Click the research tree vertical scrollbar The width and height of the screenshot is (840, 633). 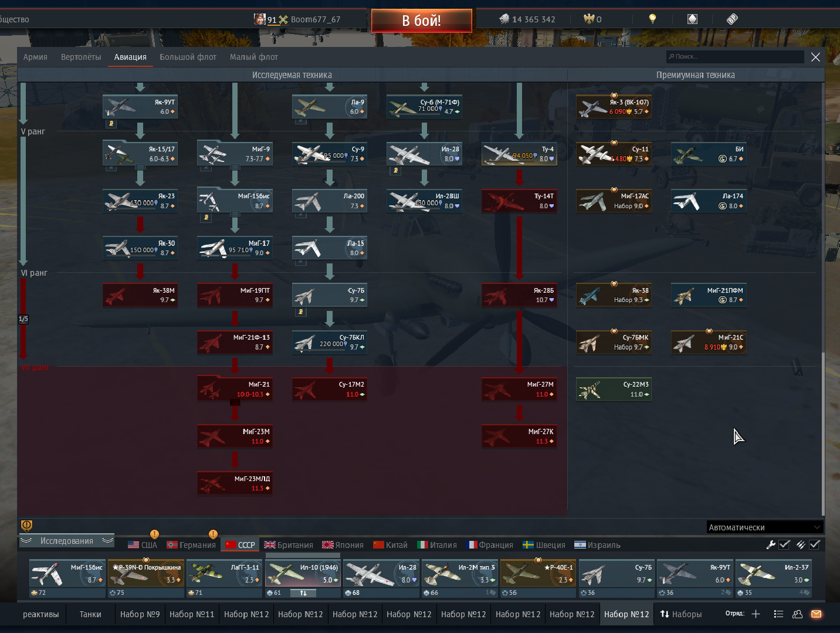pyautogui.click(x=822, y=434)
